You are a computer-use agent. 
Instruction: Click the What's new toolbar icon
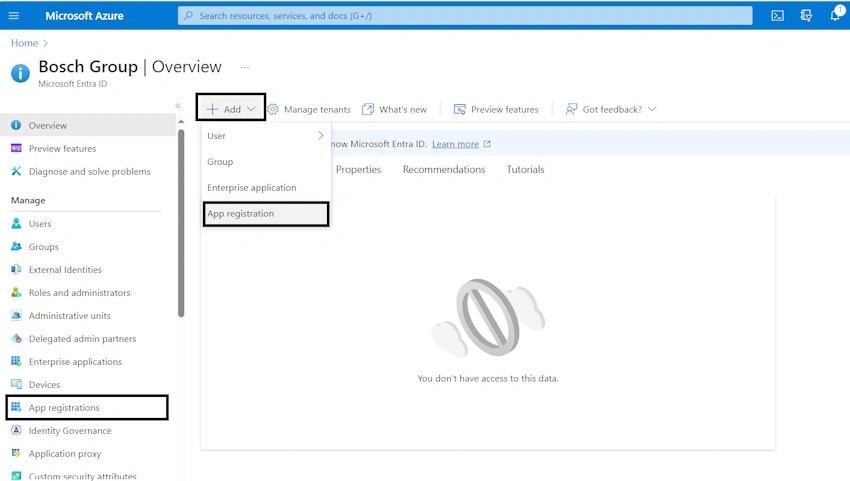(x=368, y=110)
